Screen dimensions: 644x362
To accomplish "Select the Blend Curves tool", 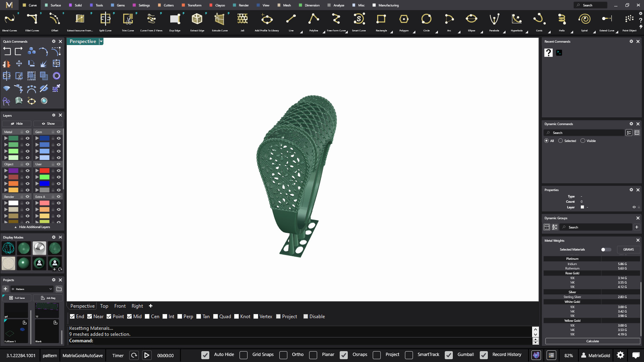I will click(x=10, y=22).
